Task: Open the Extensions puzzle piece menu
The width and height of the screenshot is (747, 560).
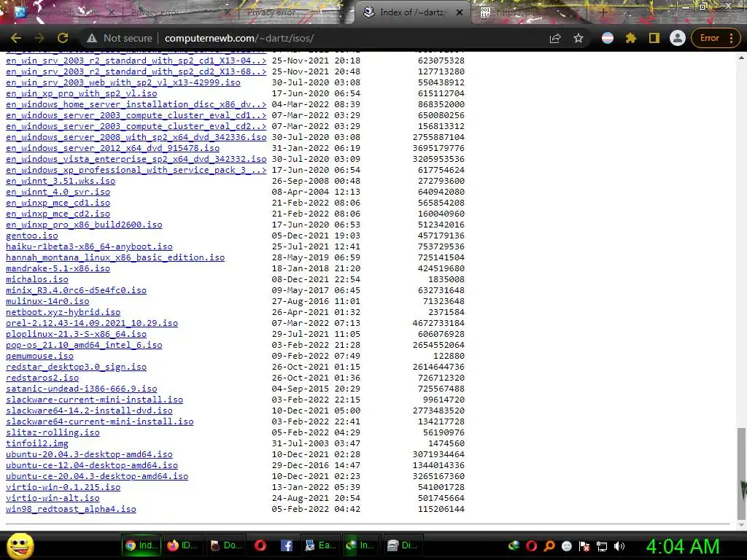Action: [x=631, y=38]
